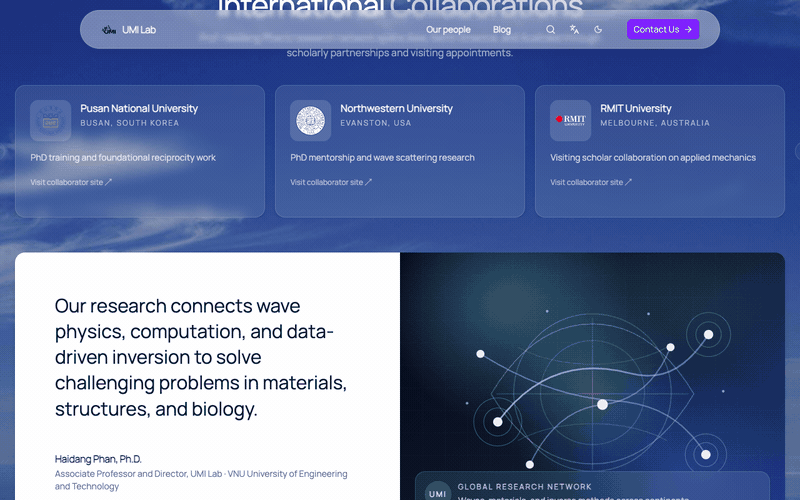Viewport: 800px width, 500px height.
Task: Toggle dark mode moon icon
Action: tap(598, 30)
